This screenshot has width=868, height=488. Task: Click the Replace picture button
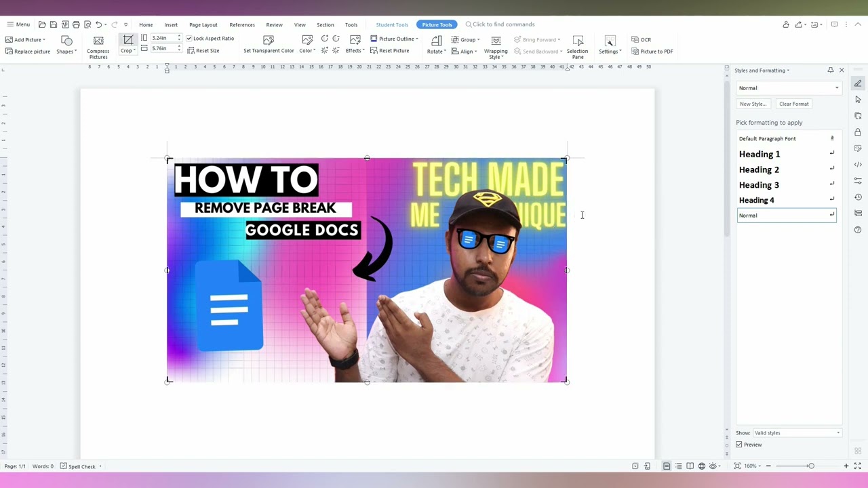pyautogui.click(x=28, y=52)
